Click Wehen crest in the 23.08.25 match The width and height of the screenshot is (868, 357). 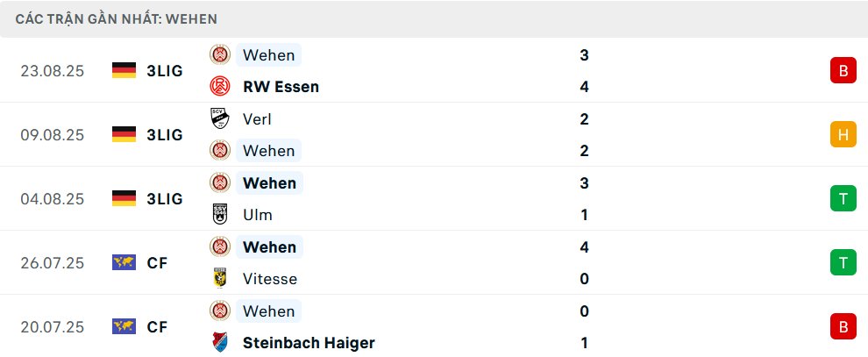tap(218, 54)
